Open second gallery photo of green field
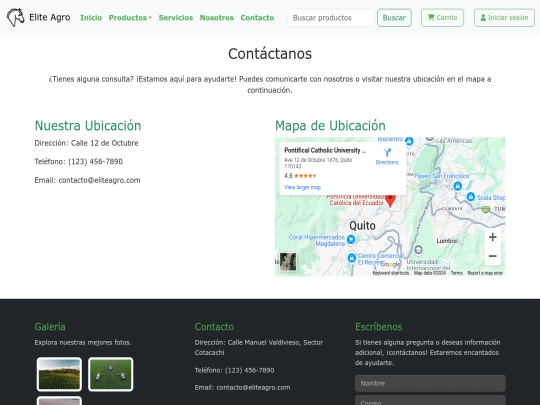This screenshot has width=540, height=405. (111, 374)
